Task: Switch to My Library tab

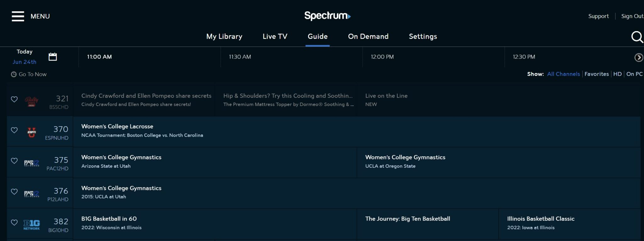Action: tap(224, 37)
